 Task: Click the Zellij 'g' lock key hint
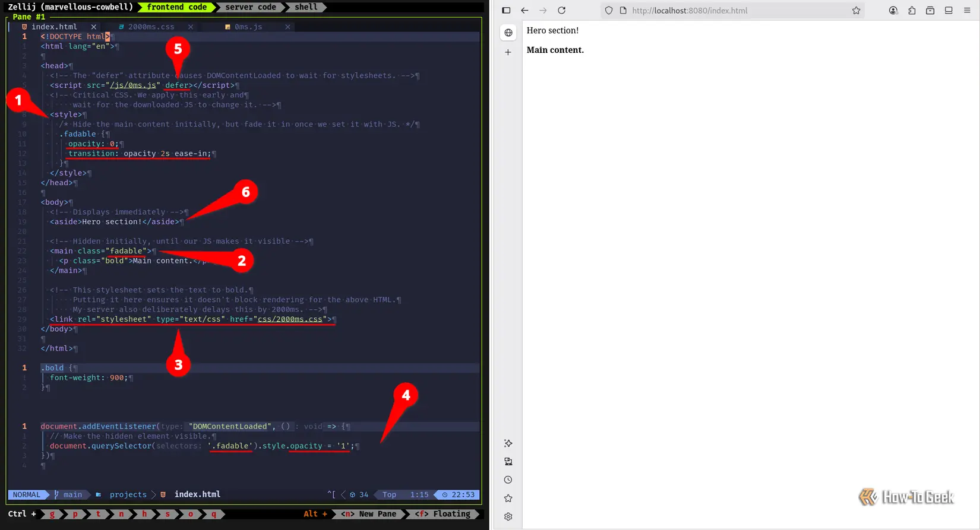[52, 514]
